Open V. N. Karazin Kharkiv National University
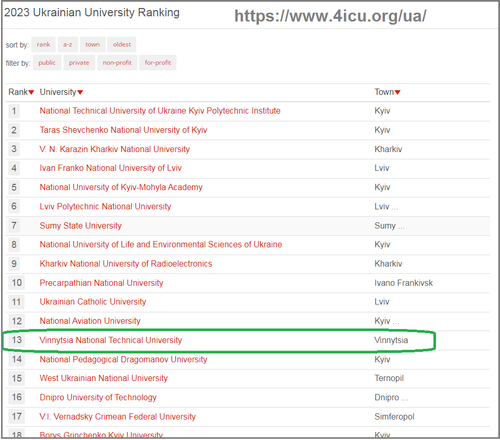500x440 pixels. [x=114, y=149]
